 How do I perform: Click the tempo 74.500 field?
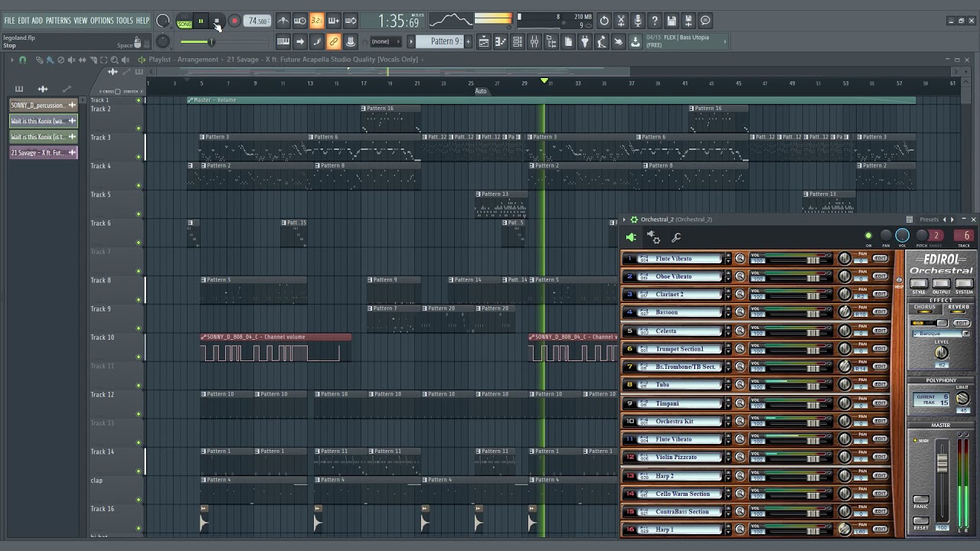(257, 21)
